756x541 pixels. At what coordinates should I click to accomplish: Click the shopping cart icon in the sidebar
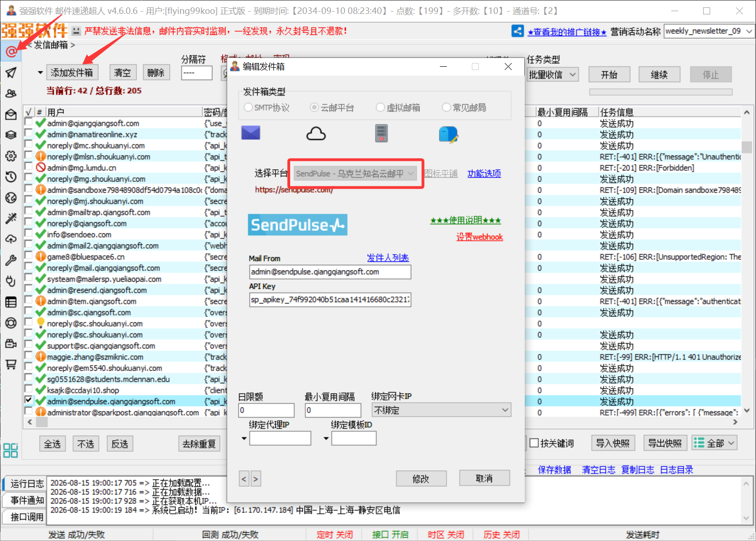(11, 364)
